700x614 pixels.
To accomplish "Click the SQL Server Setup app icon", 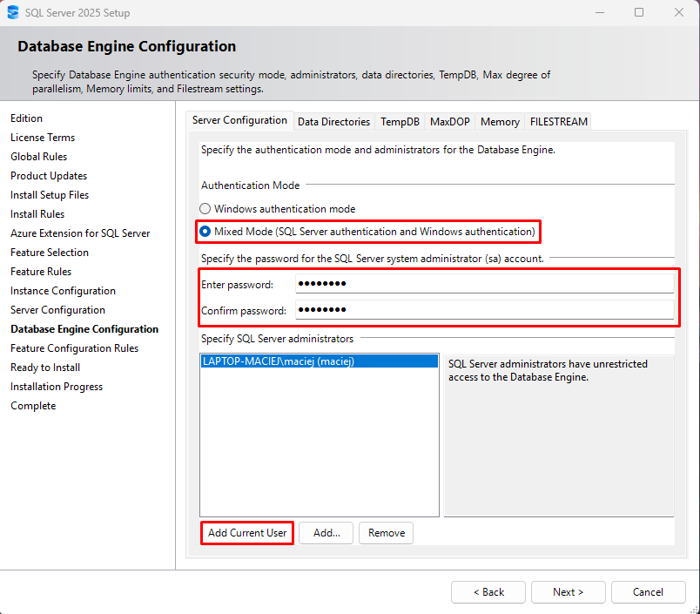I will [13, 12].
